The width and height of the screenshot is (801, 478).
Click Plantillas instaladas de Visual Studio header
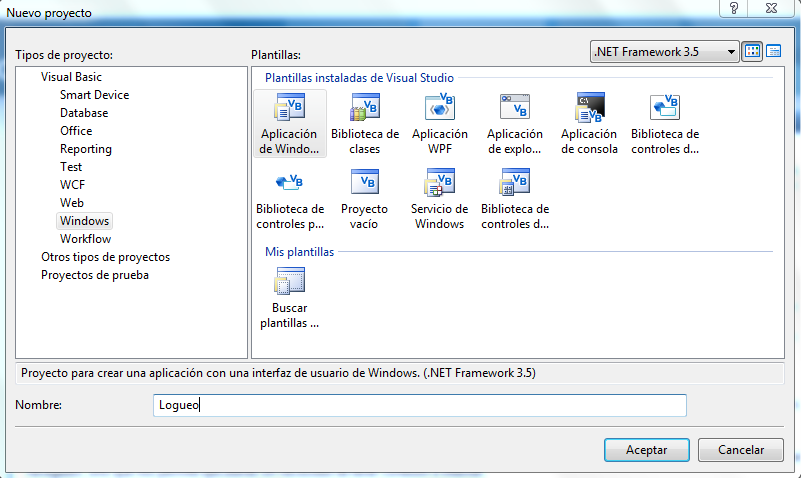point(359,78)
